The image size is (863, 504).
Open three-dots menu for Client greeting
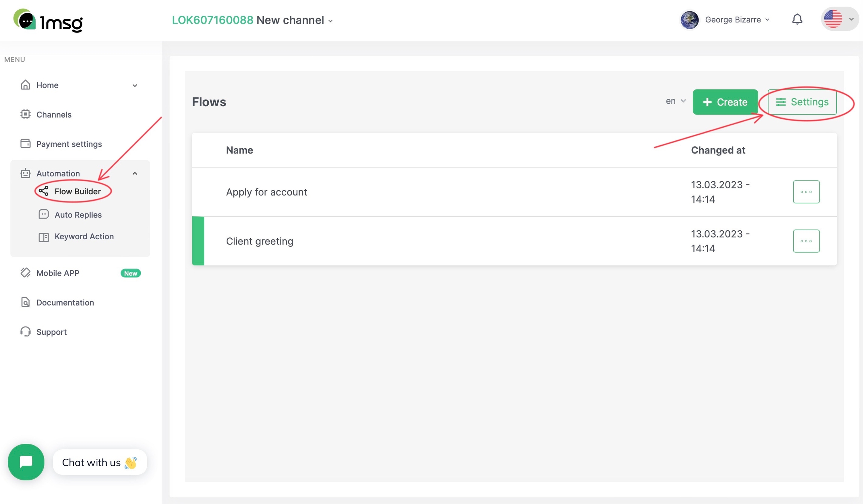[806, 241]
